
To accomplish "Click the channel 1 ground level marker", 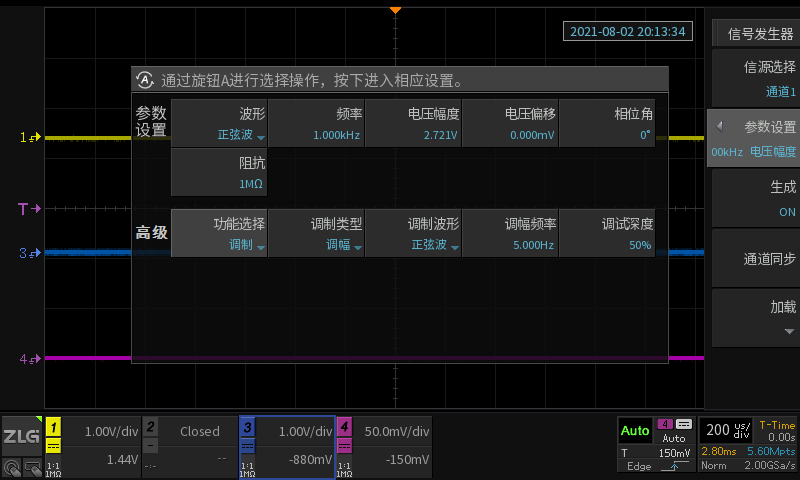I will click(30, 137).
